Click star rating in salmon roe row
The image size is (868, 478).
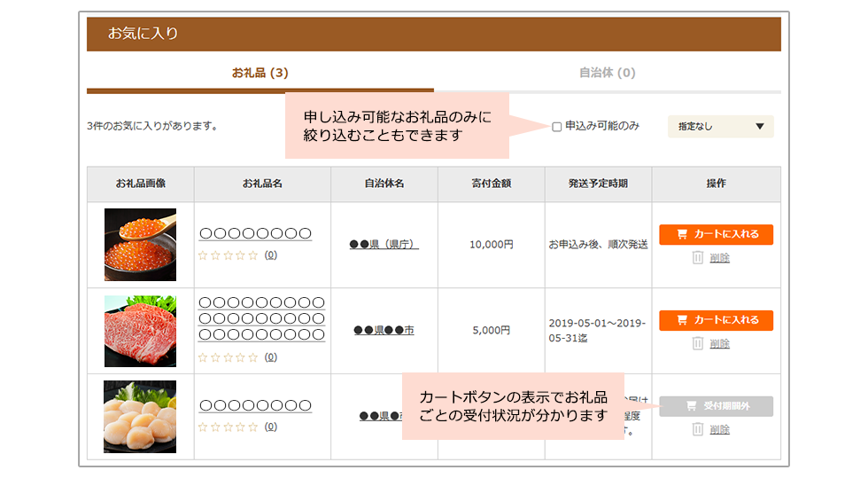click(x=228, y=255)
